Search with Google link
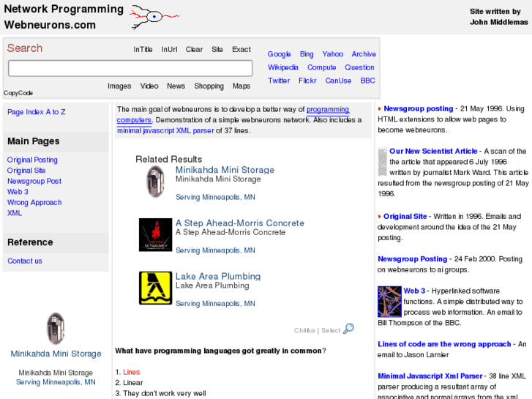 pos(279,54)
